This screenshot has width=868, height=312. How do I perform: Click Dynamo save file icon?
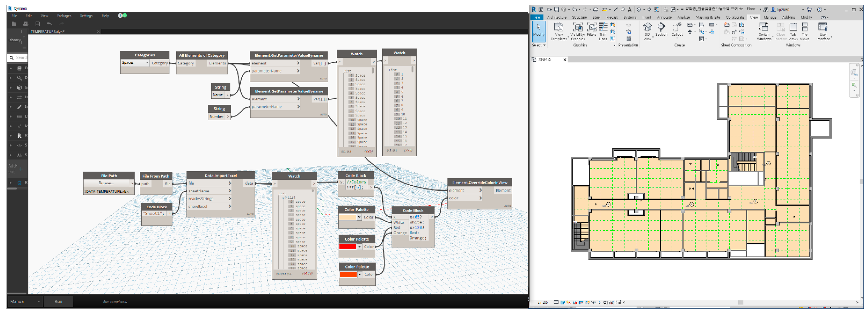(37, 24)
